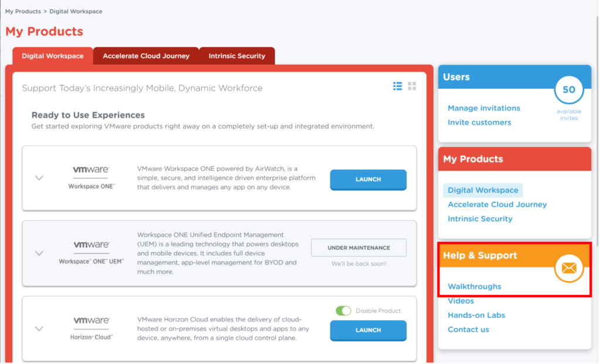Click the Help & Support panel header
This screenshot has height=364, width=600.
click(514, 255)
